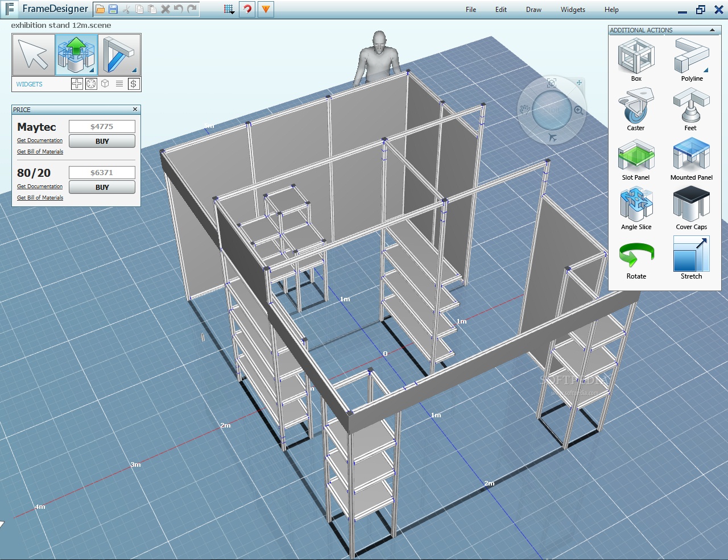The width and height of the screenshot is (728, 560).
Task: Buy the Maytec frame
Action: [x=102, y=141]
